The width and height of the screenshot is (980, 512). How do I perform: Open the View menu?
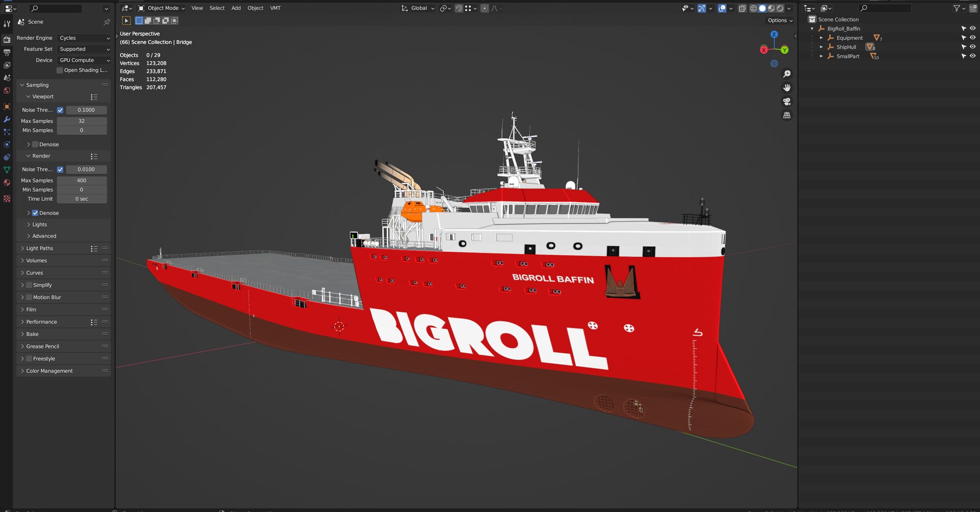tap(197, 8)
